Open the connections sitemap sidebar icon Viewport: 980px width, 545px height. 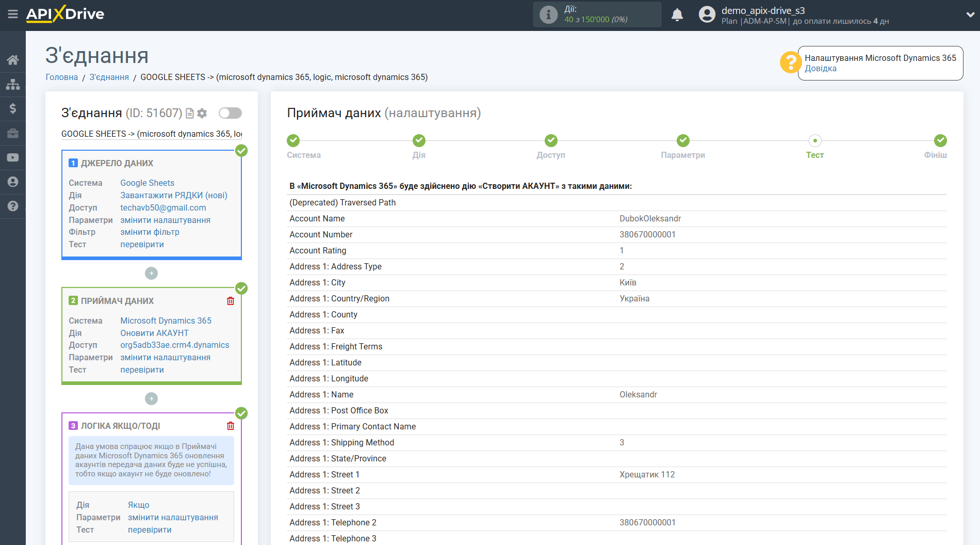(13, 84)
